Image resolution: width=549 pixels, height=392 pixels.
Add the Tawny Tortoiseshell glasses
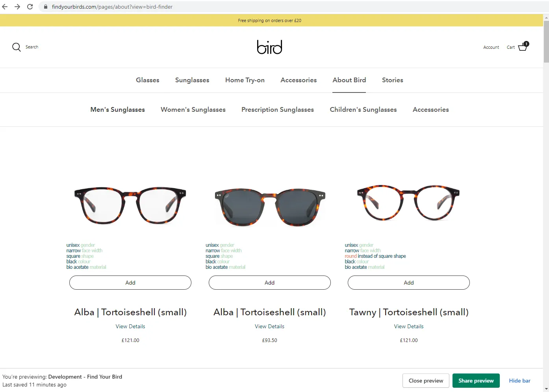[x=409, y=283]
